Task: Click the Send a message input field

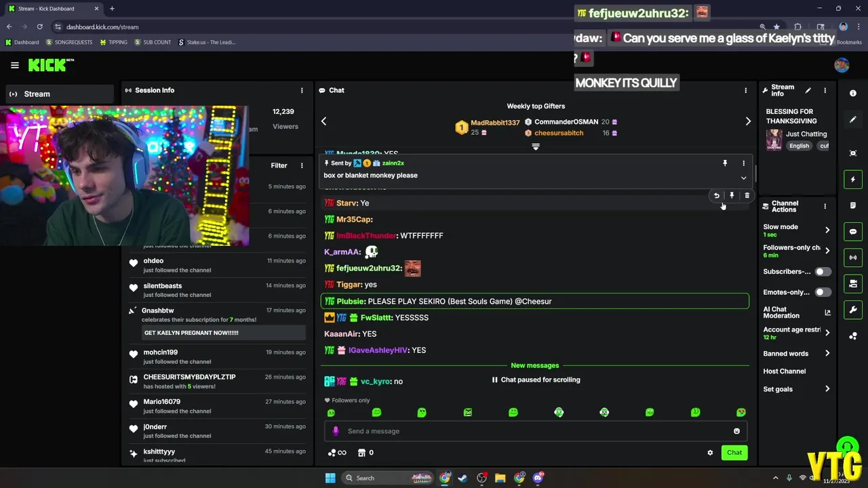Action: tap(536, 431)
